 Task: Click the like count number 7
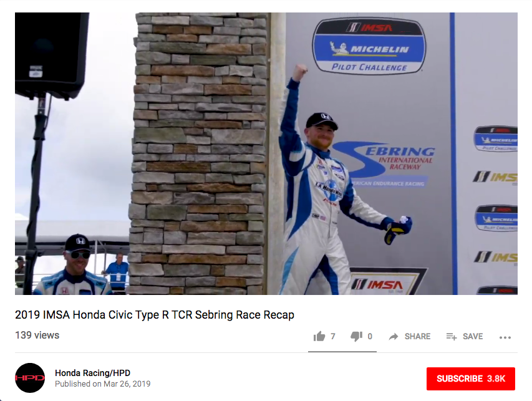click(333, 337)
